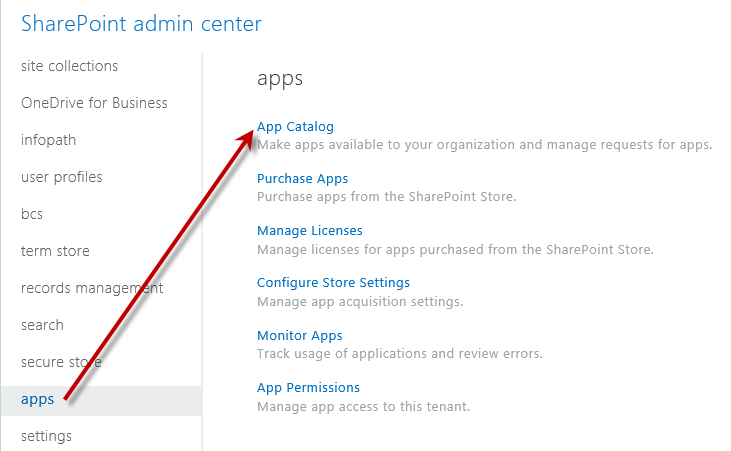Screen dimensions: 731x451
Task: Click App Permissions link
Action: coord(308,388)
